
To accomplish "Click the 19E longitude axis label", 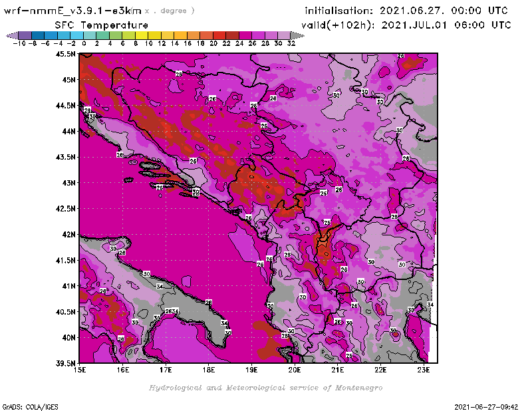I will pos(252,370).
